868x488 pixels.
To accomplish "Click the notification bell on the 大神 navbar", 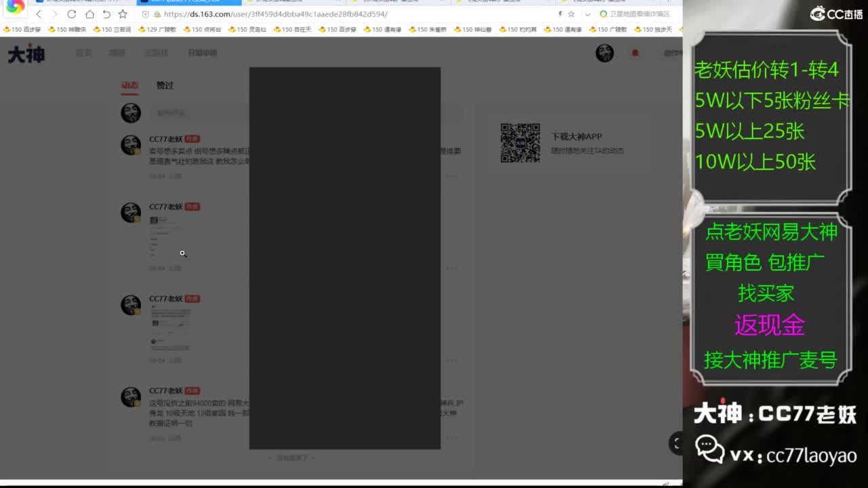I will [x=634, y=53].
